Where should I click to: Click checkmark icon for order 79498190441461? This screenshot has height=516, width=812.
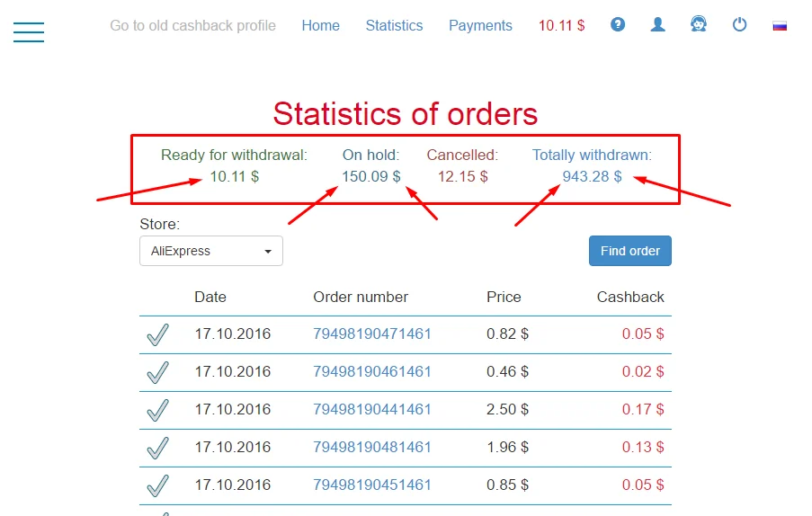158,410
